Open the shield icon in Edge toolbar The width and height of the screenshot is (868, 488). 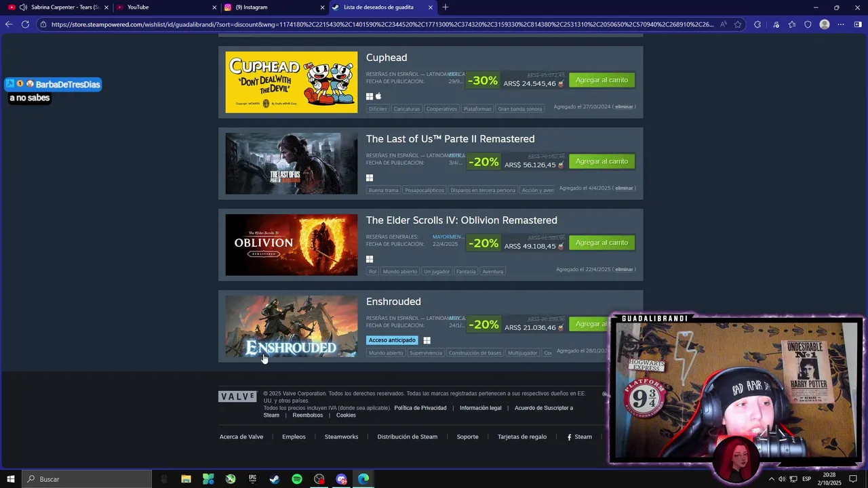(x=808, y=24)
